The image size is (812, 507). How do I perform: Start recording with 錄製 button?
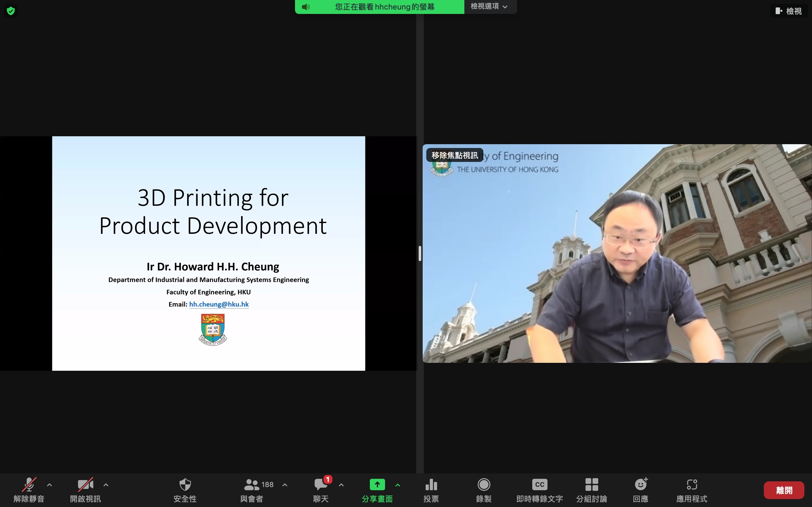[x=484, y=485]
